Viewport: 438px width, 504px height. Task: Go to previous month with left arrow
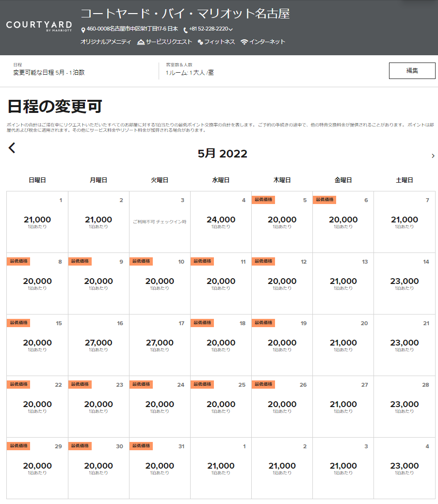pos(12,148)
